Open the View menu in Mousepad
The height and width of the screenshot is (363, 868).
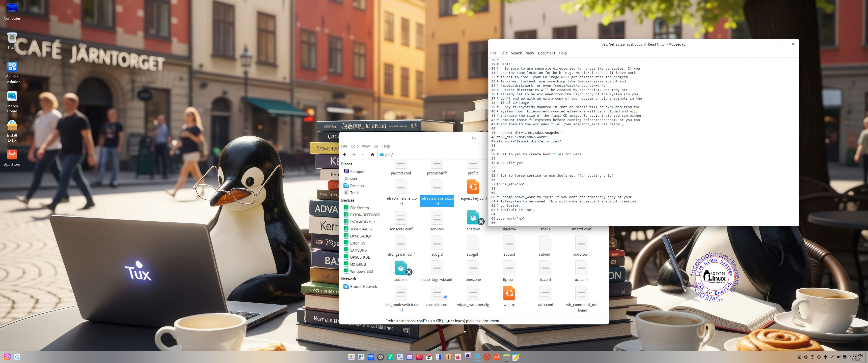coord(530,53)
